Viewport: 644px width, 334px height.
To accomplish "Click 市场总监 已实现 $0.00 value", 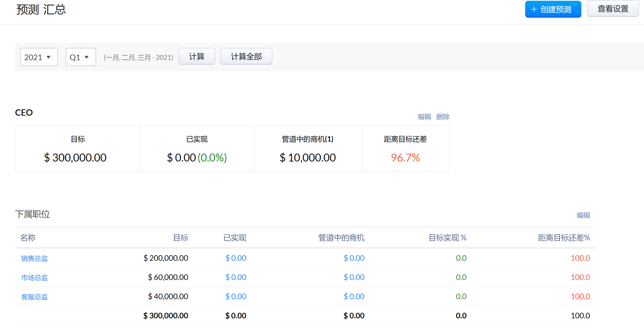I will 236,277.
